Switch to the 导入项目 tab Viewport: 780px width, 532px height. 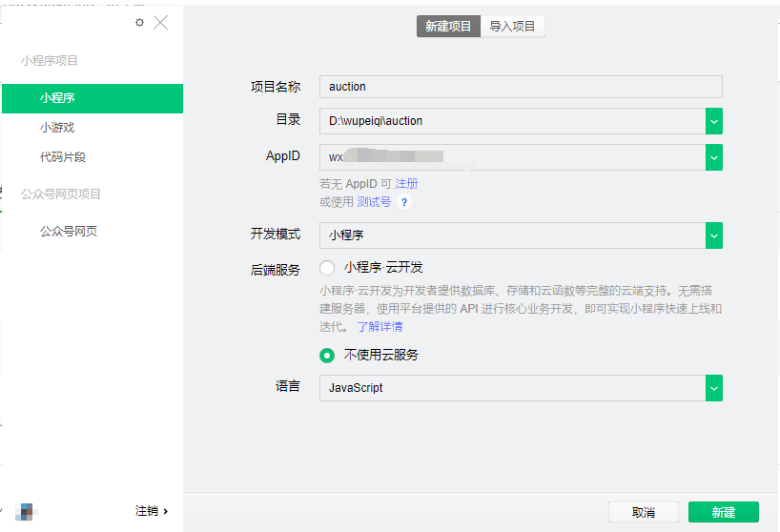(512, 27)
